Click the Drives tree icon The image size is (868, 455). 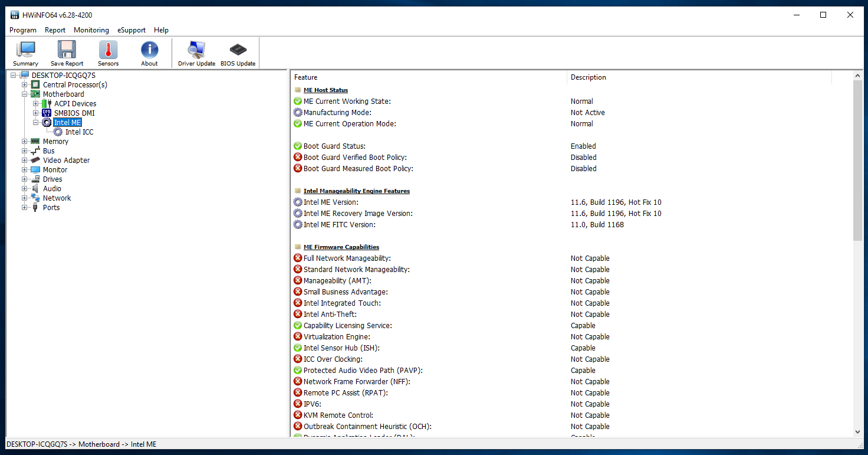click(x=35, y=179)
